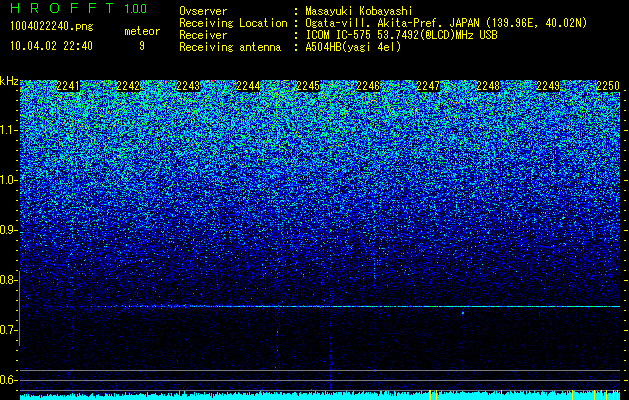Click the 'Receiving antenna' label
This screenshot has width=629, height=400.
(x=230, y=47)
